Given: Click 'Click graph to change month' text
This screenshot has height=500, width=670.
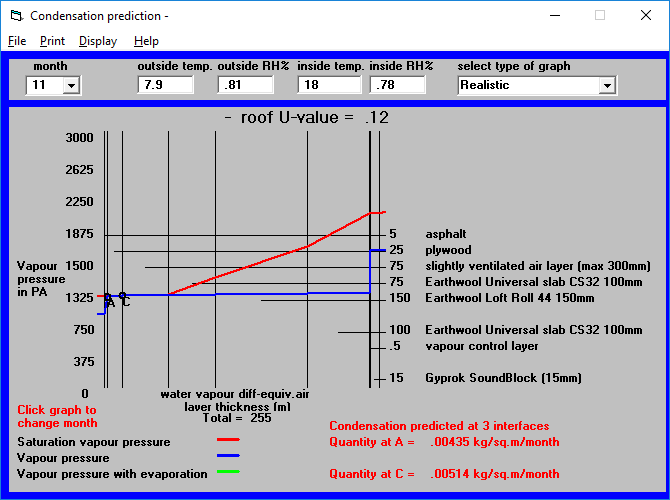Looking at the screenshot, I should (57, 416).
